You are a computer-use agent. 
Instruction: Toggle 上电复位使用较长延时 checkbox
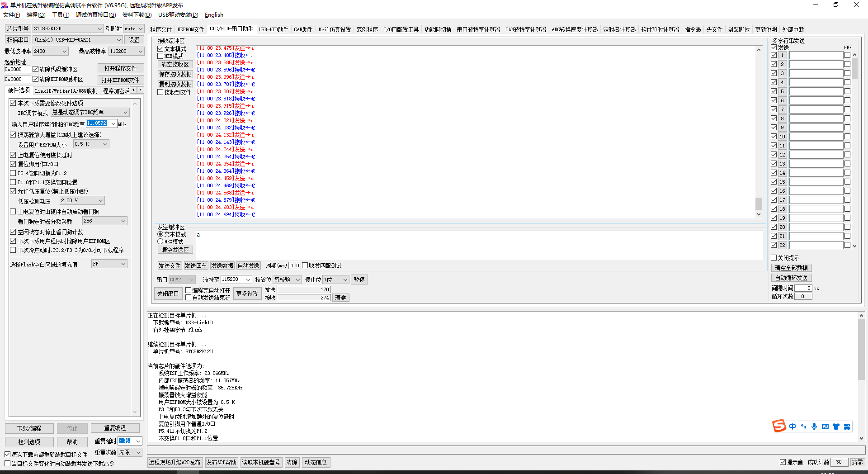[13, 155]
